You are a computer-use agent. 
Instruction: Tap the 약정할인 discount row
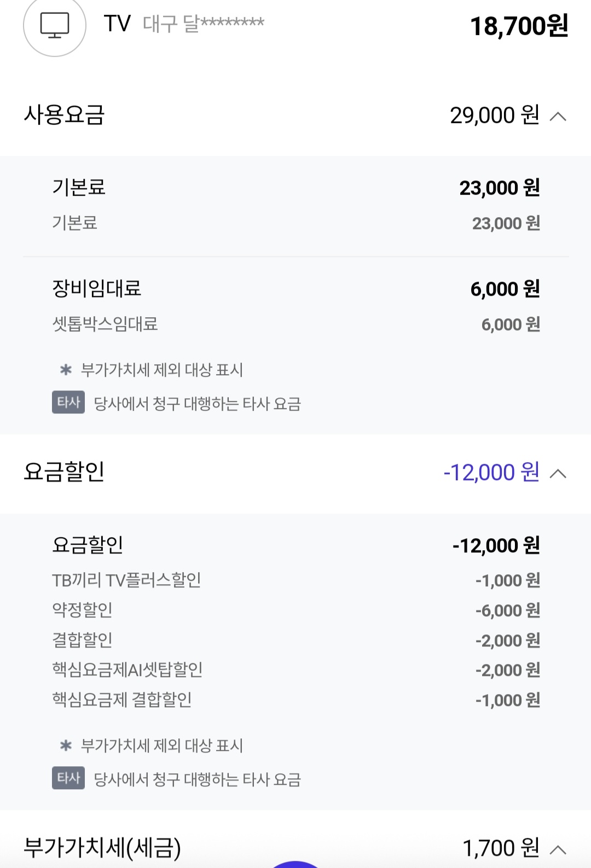[83, 610]
